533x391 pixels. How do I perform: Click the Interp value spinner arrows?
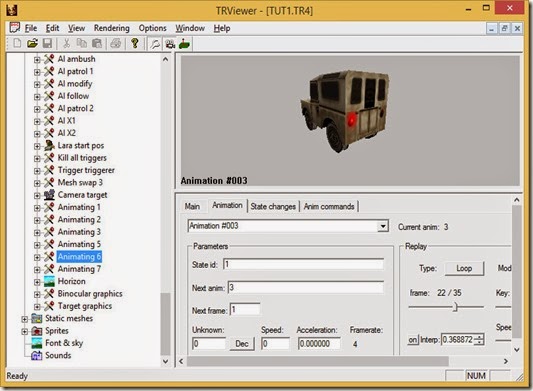point(479,340)
